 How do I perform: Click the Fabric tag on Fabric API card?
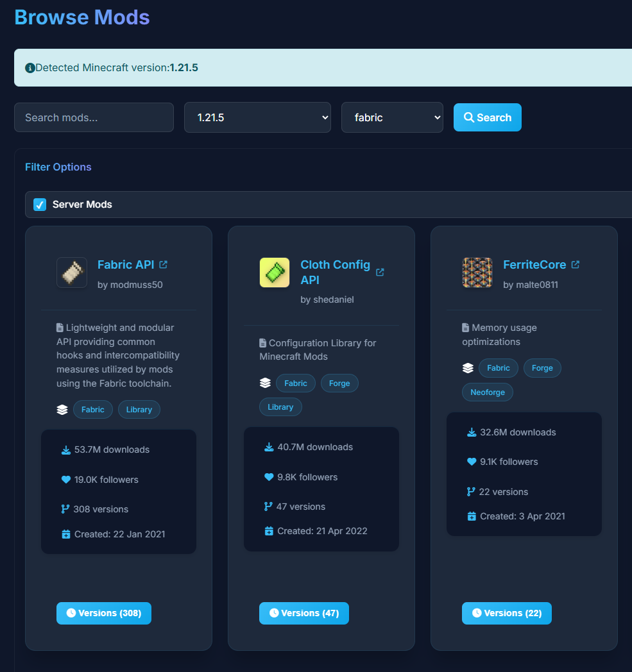coord(93,410)
